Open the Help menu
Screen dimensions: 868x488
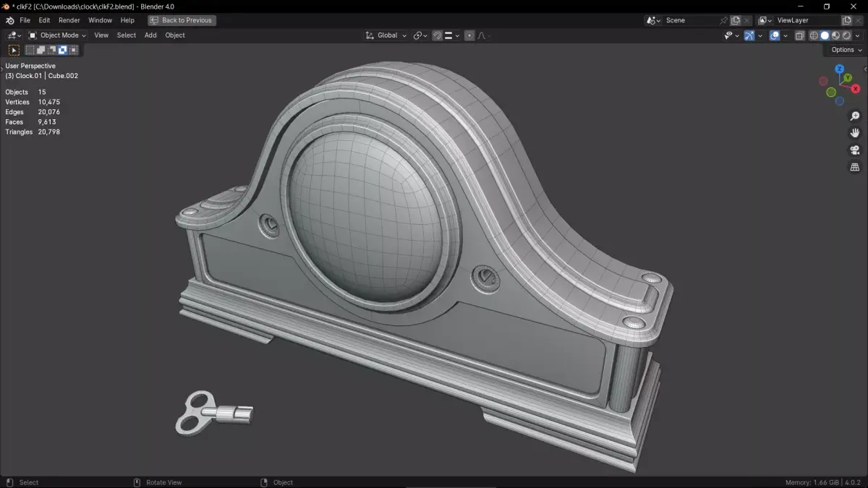point(127,20)
